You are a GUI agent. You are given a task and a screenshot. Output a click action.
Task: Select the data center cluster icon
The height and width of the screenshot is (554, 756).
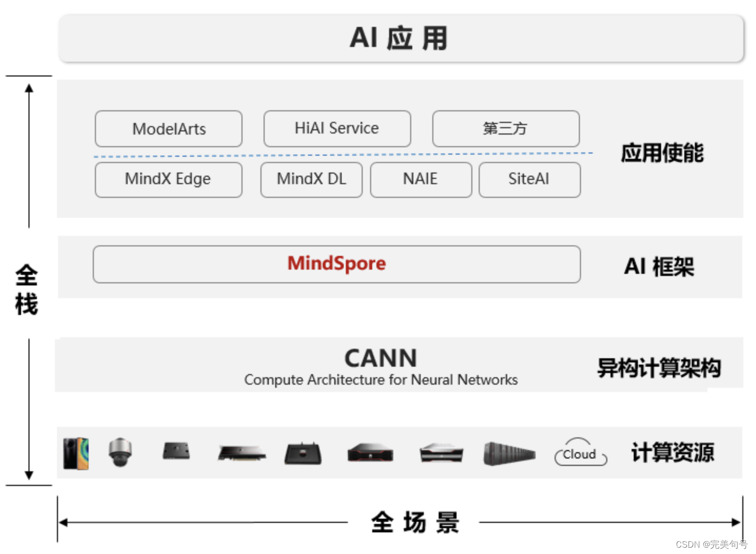(x=509, y=454)
